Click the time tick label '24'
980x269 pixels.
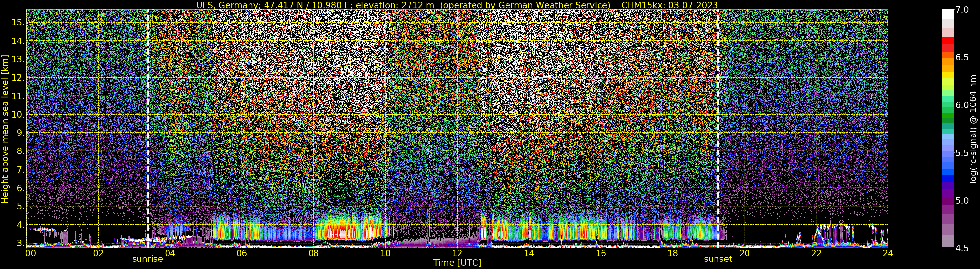(888, 253)
